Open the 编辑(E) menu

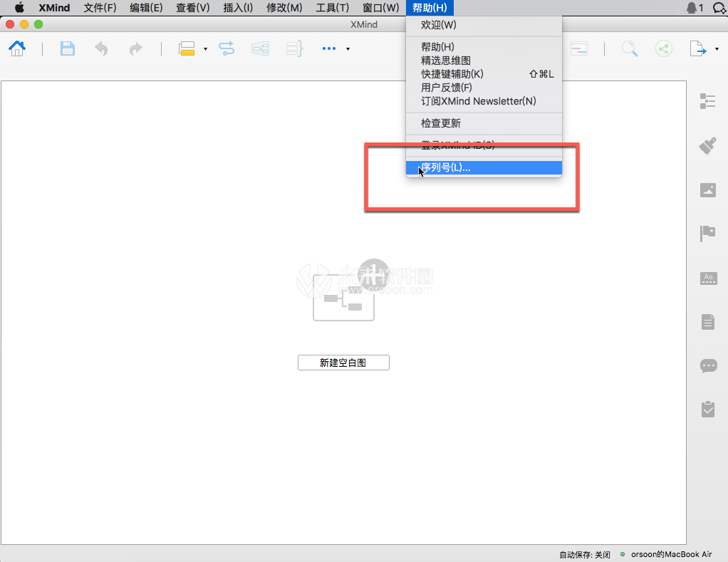tap(146, 8)
